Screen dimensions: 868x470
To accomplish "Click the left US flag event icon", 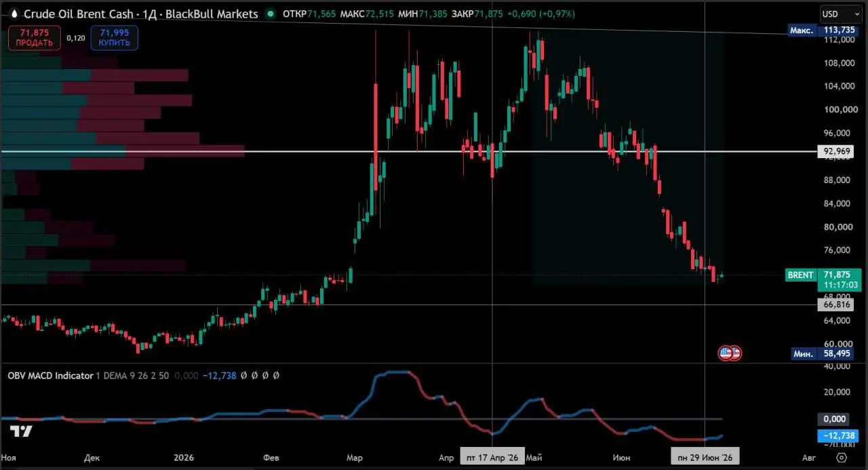I will 725,353.
